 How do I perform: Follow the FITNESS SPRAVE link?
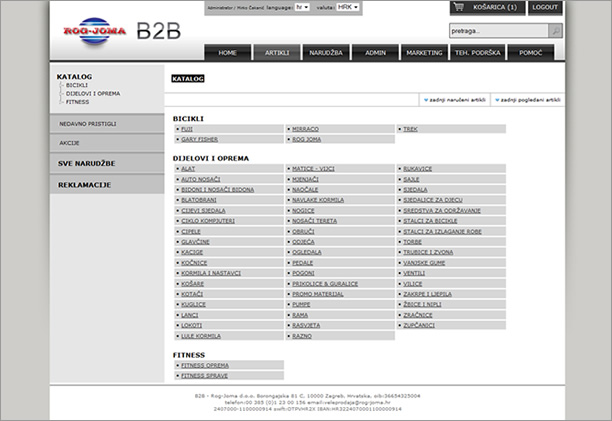pyautogui.click(x=204, y=376)
